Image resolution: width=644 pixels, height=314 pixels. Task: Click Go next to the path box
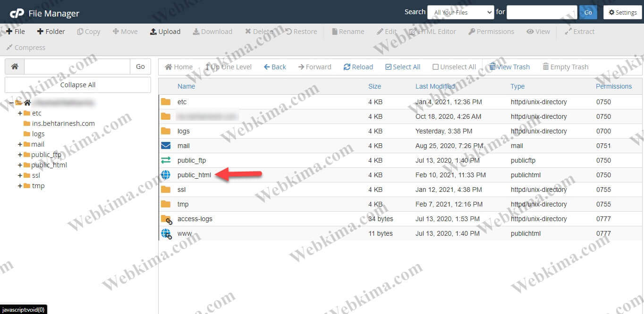[x=140, y=66]
